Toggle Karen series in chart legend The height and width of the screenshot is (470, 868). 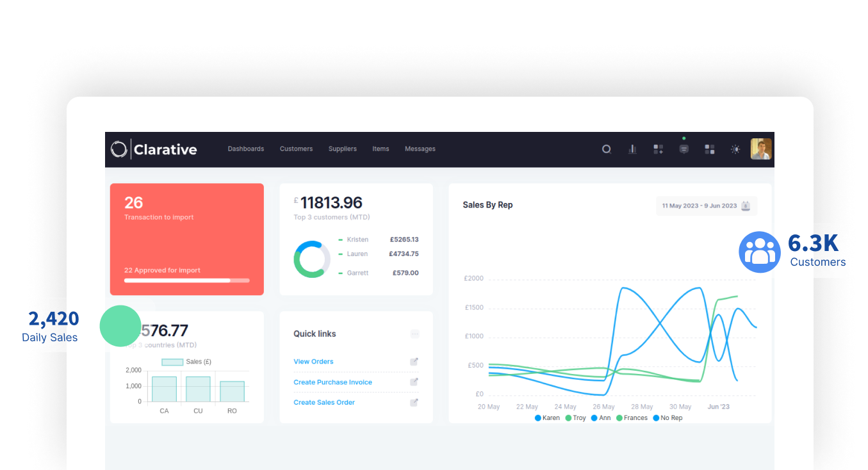tap(546, 418)
